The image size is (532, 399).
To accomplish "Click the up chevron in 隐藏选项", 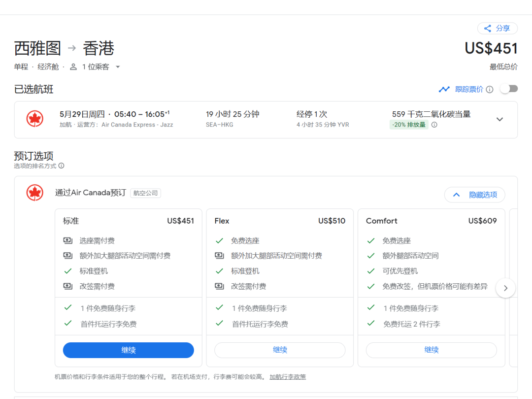I will [x=457, y=195].
